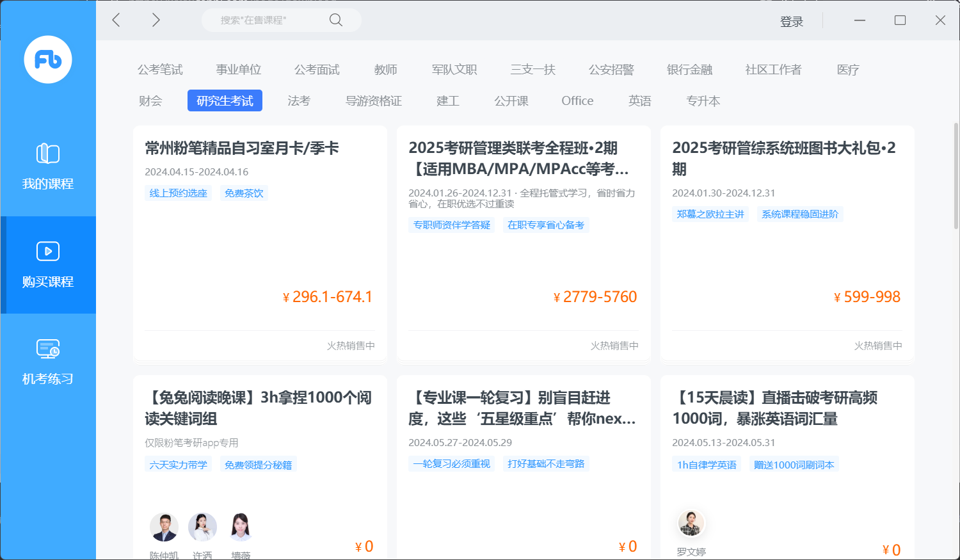Click third teacher avatar 墙薇
Viewport: 960px width, 560px height.
point(241,527)
